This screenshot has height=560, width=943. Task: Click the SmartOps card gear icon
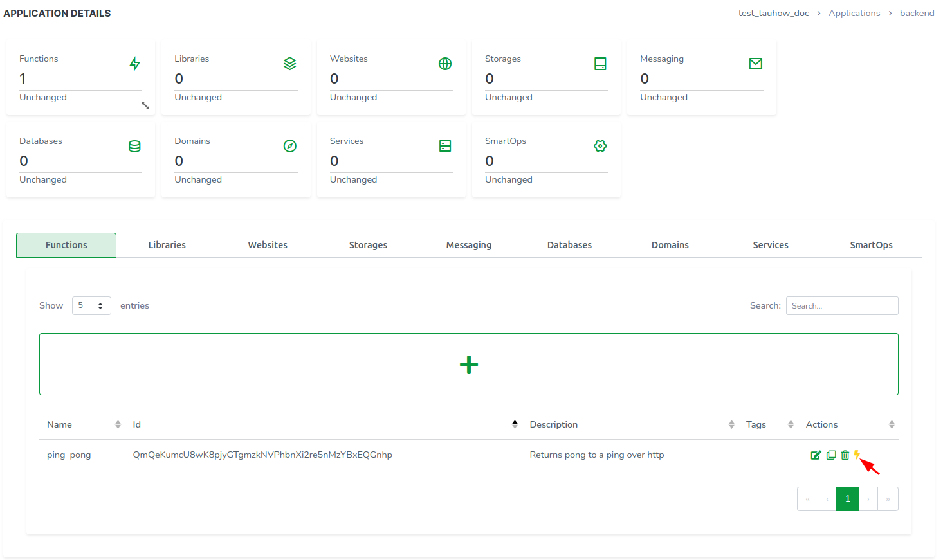click(600, 146)
